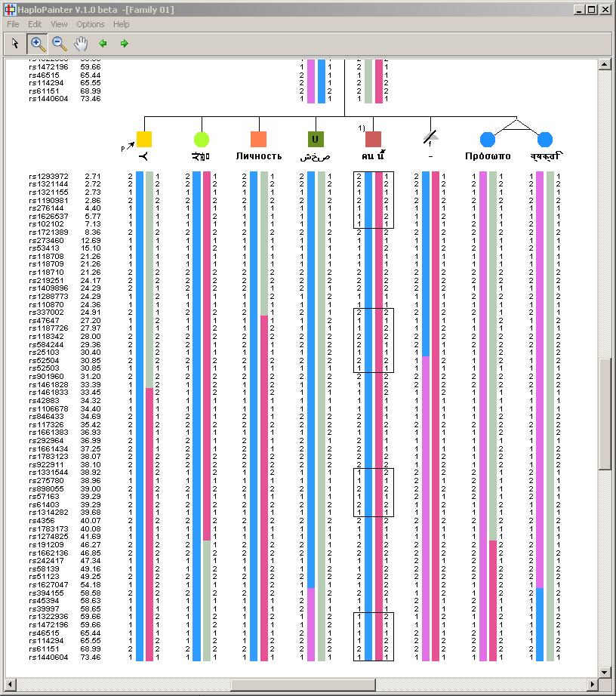Click the vertical scrollbar up arrow
This screenshot has height=696, width=616.
tap(605, 65)
